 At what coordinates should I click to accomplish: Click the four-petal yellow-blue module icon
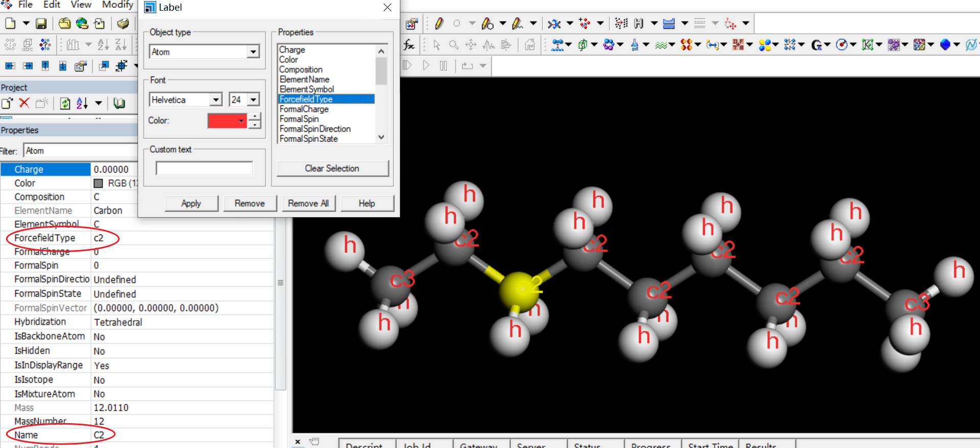(x=764, y=45)
